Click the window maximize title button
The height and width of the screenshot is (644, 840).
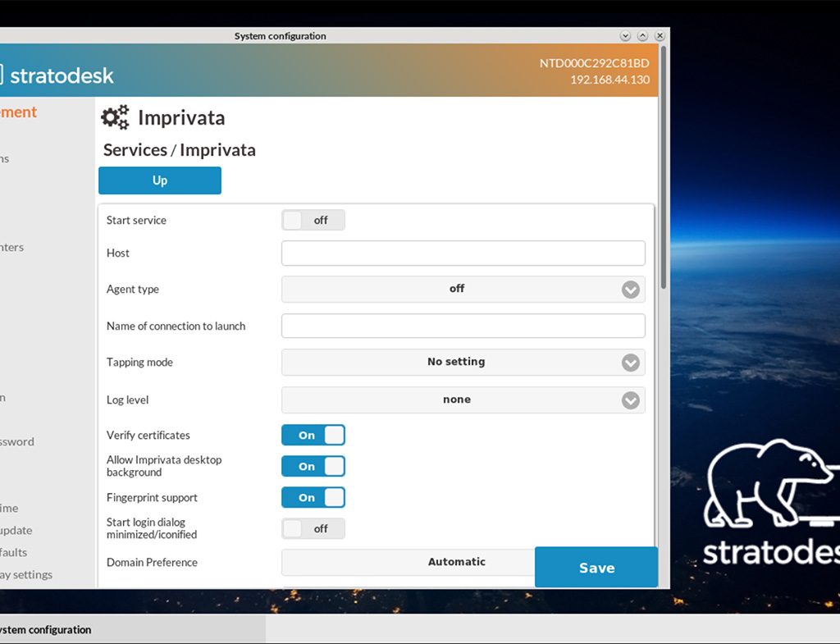(x=643, y=36)
